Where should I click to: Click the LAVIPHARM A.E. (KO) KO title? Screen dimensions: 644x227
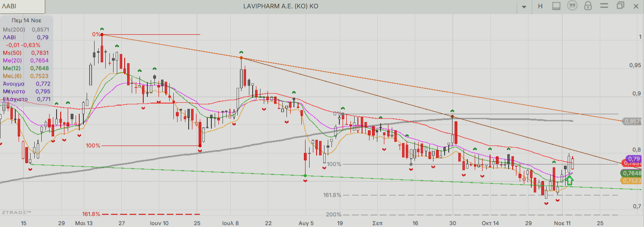[x=281, y=6]
